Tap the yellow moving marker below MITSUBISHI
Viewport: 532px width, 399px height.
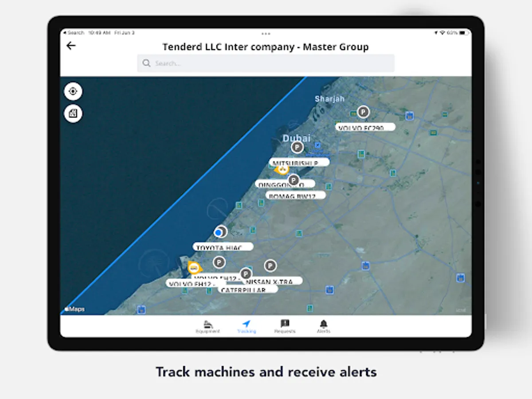point(282,169)
